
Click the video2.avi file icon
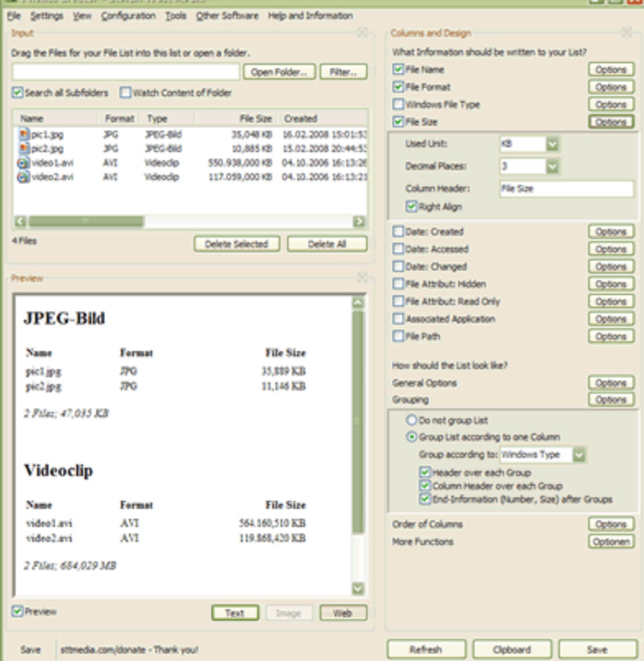click(24, 177)
